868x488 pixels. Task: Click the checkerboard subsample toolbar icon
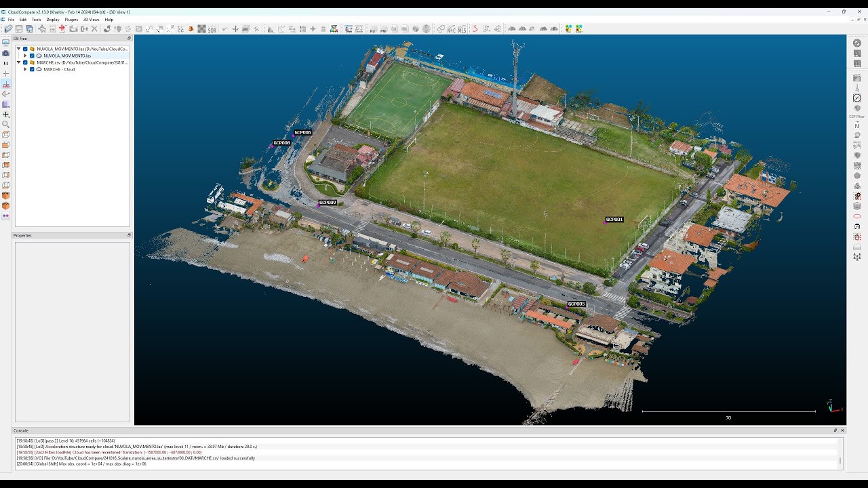pyautogui.click(x=201, y=28)
